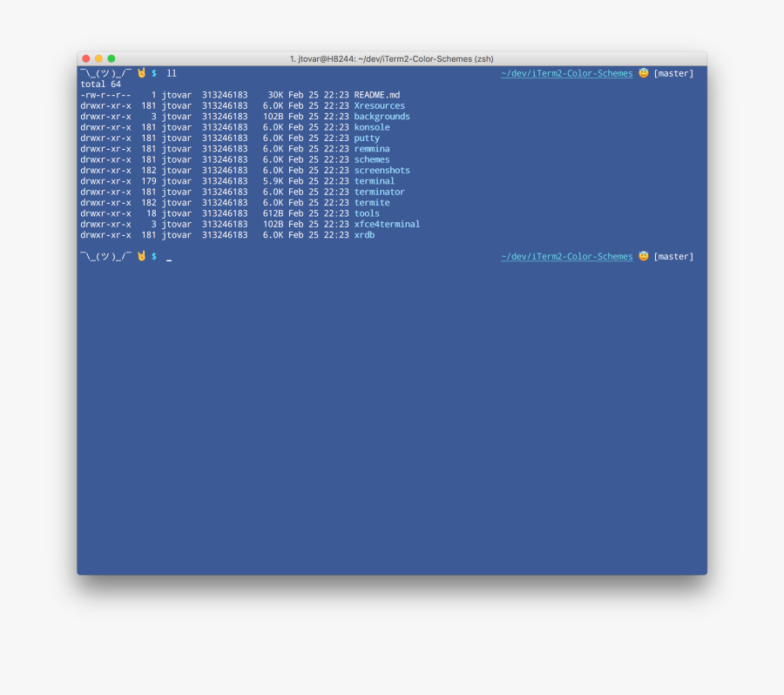
Task: Click the xfce4terminal directory name
Action: point(387,224)
